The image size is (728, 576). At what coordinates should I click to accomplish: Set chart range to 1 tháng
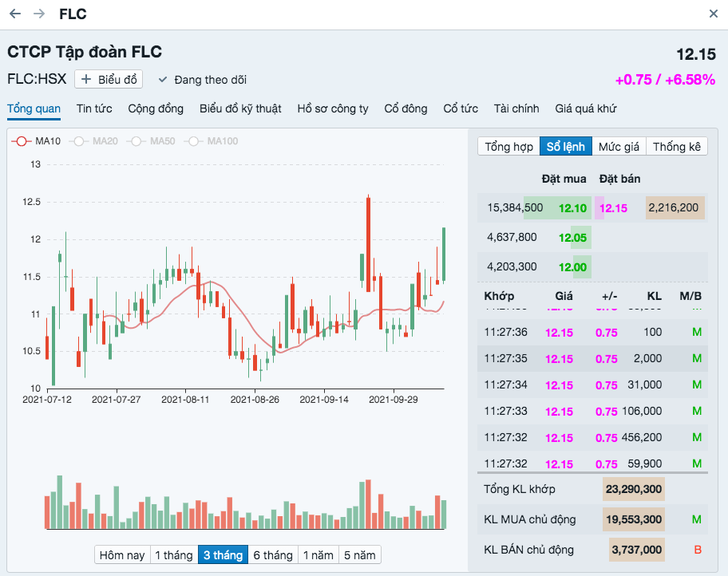174,555
